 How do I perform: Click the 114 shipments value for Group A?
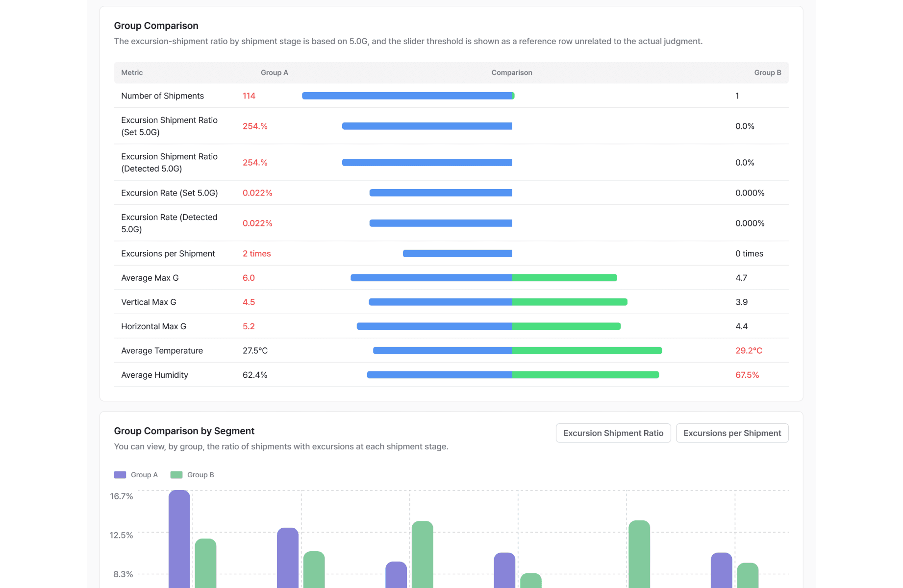point(249,96)
